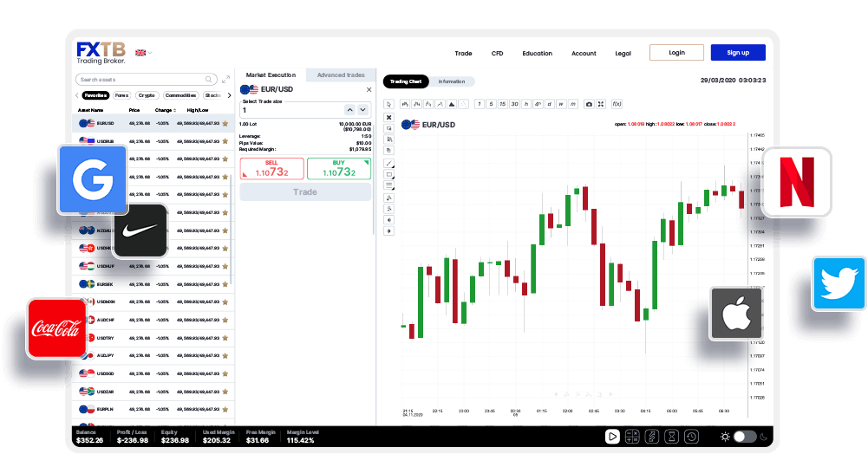Screen dimensions: 868x454
Task: Decrease trade size with down arrow
Action: click(362, 110)
